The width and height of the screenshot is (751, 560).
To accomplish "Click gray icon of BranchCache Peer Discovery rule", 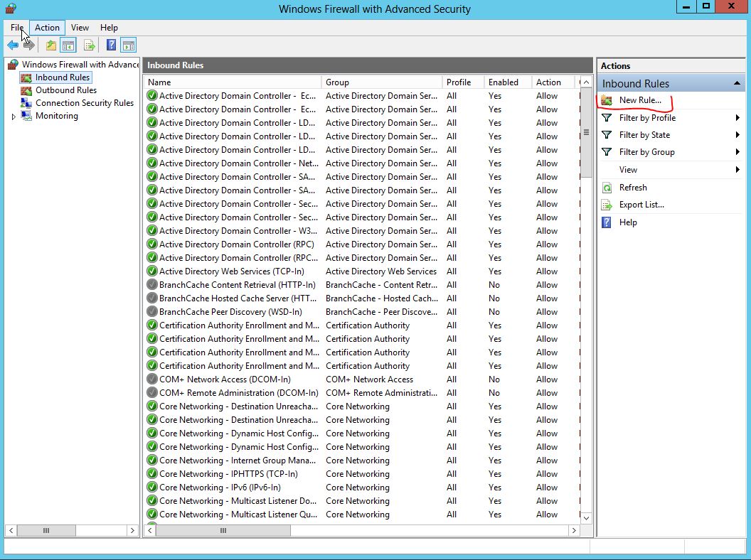I will pos(151,311).
